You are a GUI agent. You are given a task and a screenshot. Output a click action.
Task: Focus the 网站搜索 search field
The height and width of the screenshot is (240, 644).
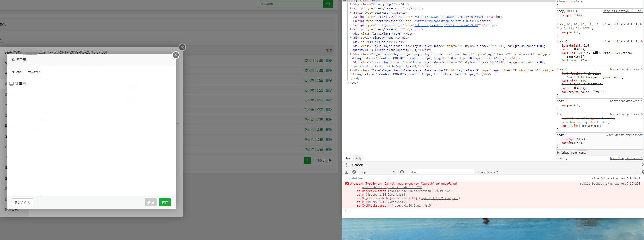[x=291, y=4]
